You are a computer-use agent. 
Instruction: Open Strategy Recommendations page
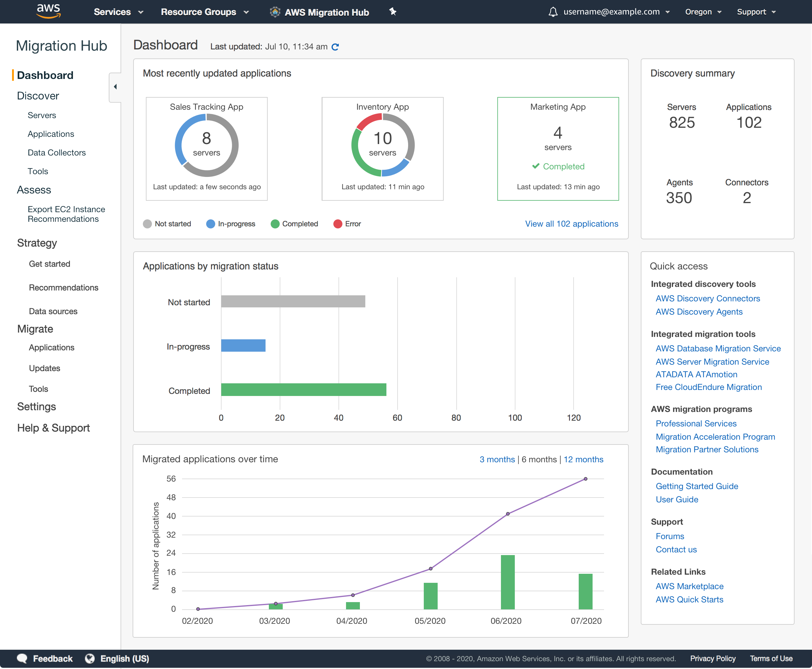[64, 287]
